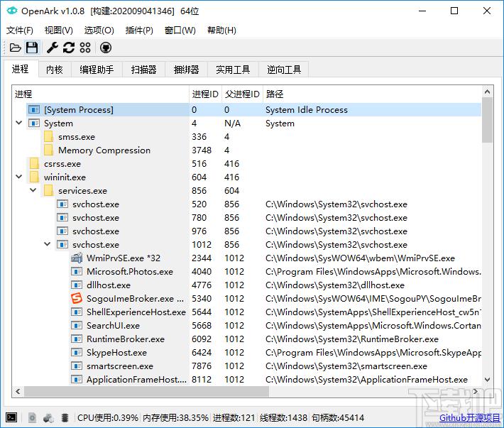Viewport: 504px width, 428px height.
Task: Click the WmiPrvSE.exe process icon
Action: (x=77, y=258)
